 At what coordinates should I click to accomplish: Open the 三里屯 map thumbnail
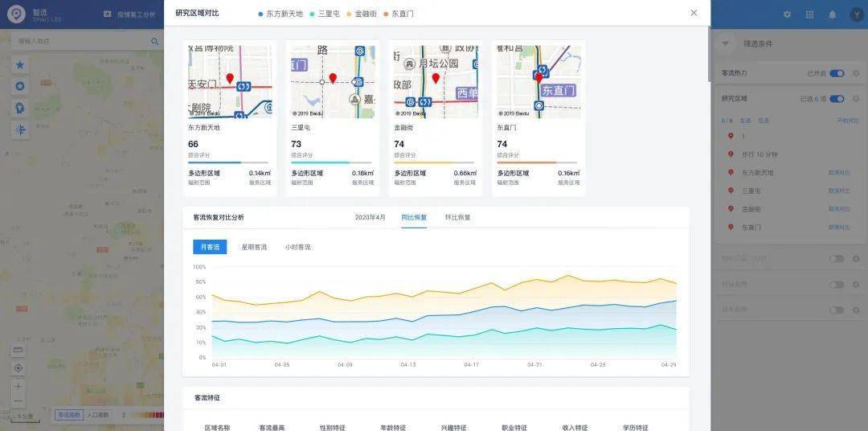coord(334,81)
